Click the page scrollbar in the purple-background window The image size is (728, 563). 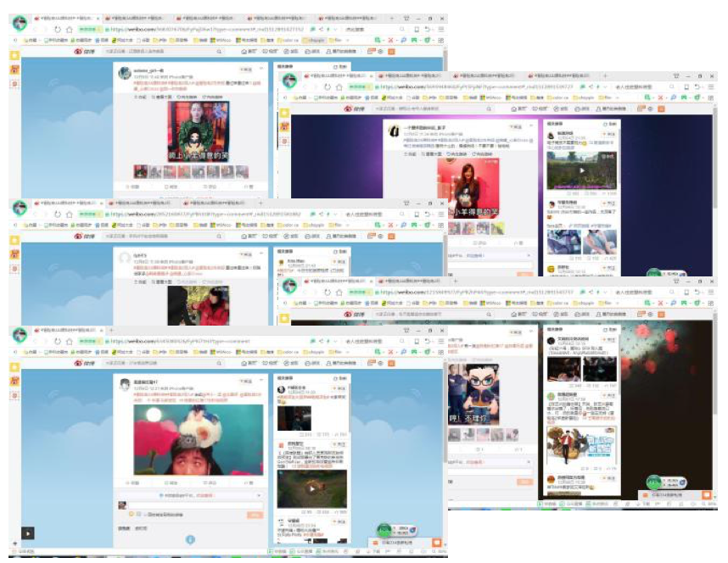pyautogui.click(x=715, y=159)
